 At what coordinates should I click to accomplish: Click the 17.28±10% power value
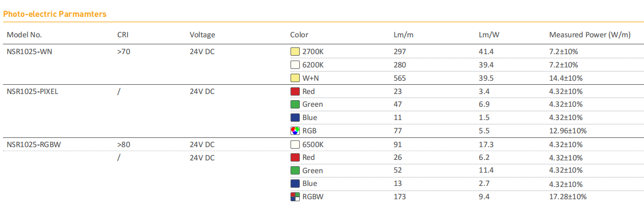tap(568, 197)
